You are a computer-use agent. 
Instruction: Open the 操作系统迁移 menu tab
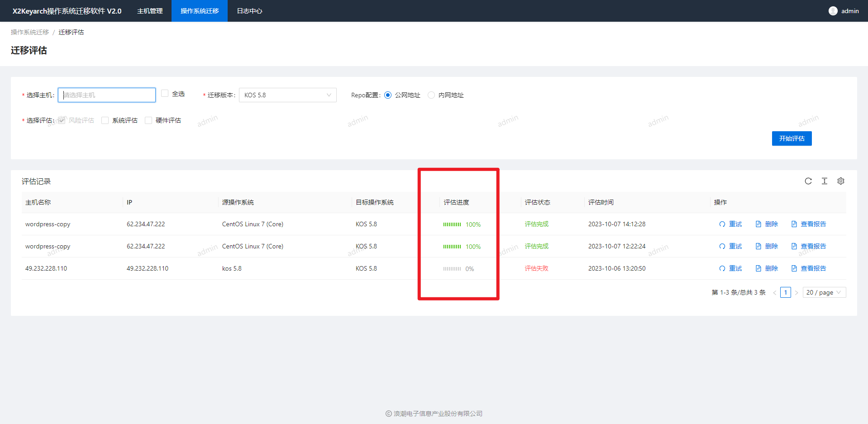click(x=200, y=11)
